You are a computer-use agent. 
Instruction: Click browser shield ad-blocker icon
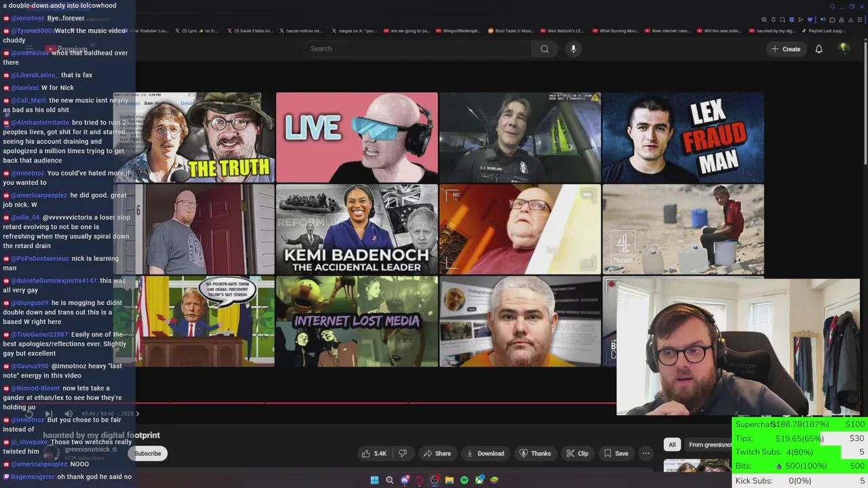point(791,20)
